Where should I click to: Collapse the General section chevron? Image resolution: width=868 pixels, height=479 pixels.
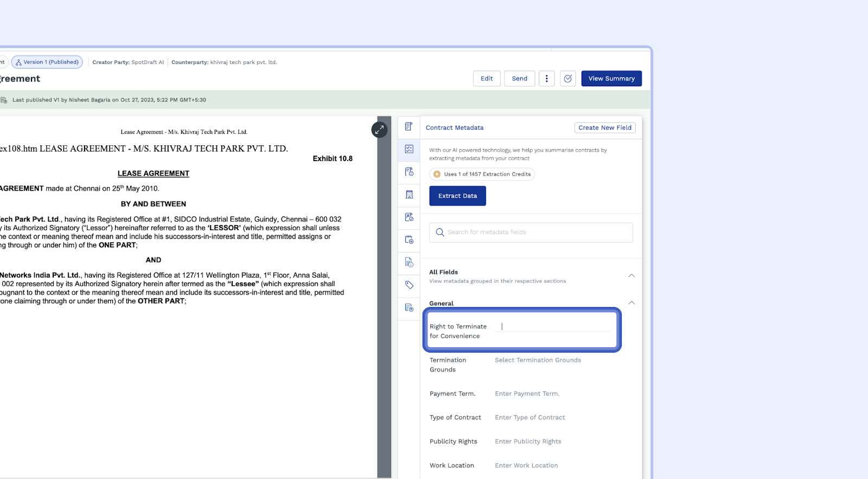coord(631,303)
